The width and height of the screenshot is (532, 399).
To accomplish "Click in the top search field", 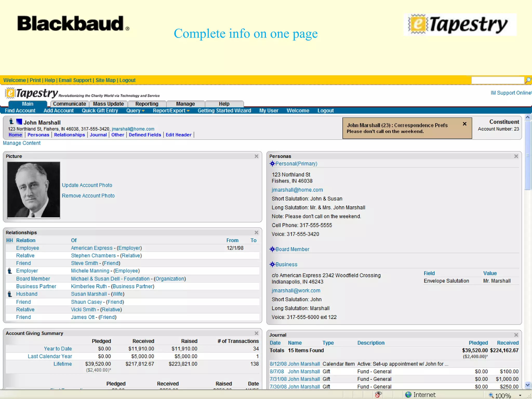I will click(x=497, y=80).
